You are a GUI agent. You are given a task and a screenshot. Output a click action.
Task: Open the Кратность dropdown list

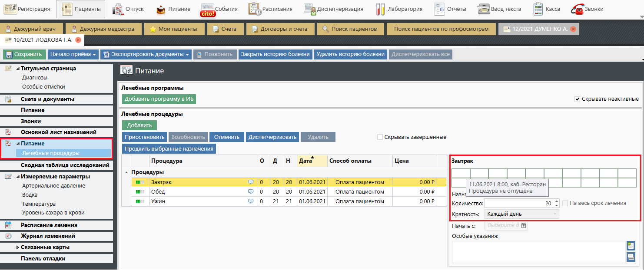521,214
